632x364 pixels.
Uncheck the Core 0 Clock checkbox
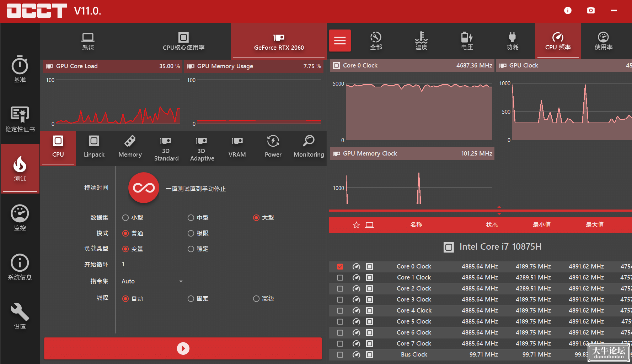(x=340, y=266)
